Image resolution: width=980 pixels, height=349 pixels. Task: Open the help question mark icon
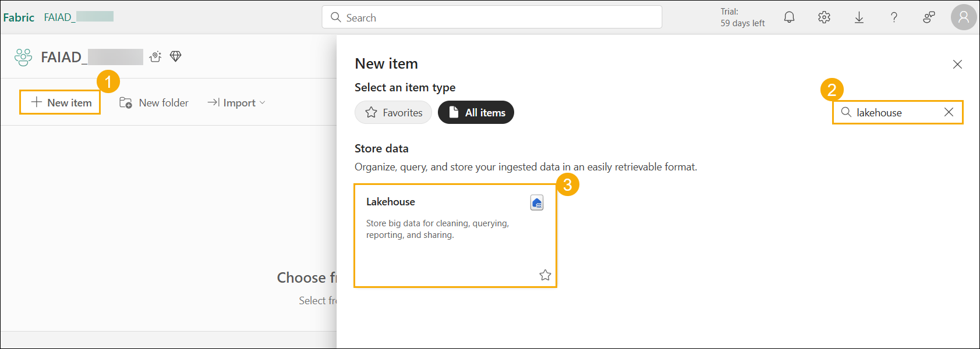click(894, 17)
